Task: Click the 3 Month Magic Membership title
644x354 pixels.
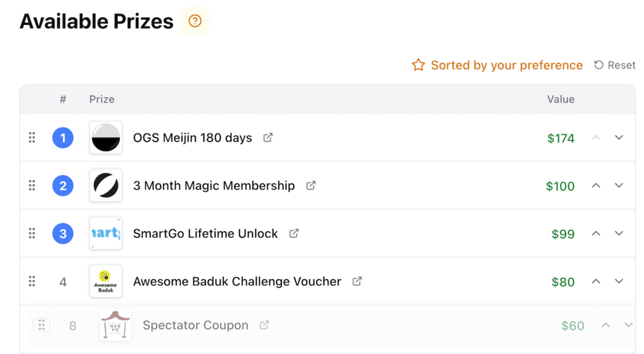Action: (x=214, y=185)
